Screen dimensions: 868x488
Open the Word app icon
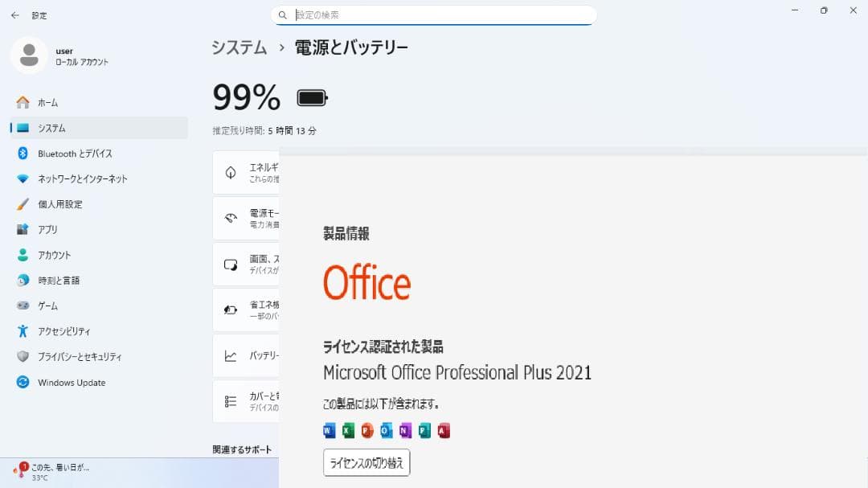[328, 430]
